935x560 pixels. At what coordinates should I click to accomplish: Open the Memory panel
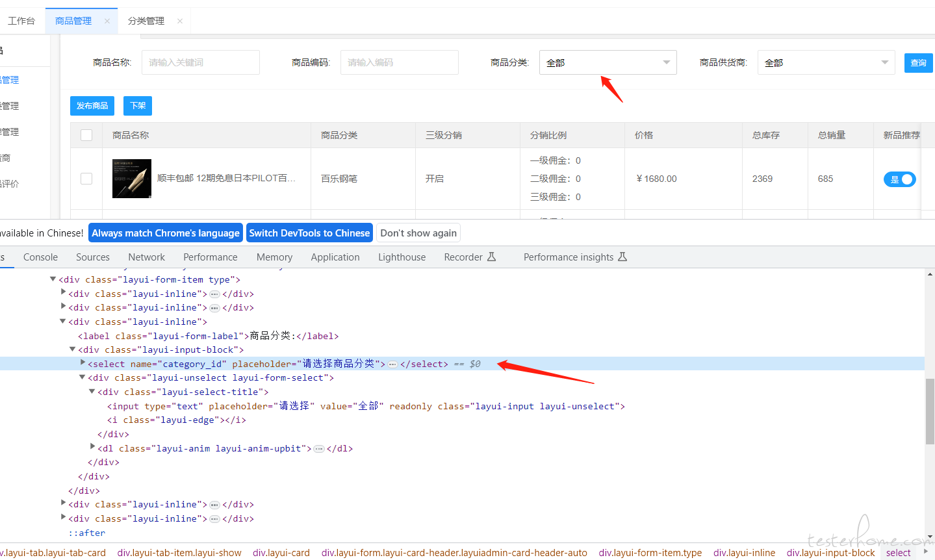click(x=274, y=257)
